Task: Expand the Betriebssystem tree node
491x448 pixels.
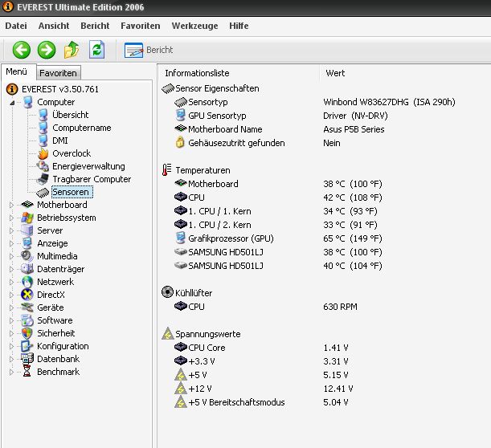Action: click(x=11, y=218)
